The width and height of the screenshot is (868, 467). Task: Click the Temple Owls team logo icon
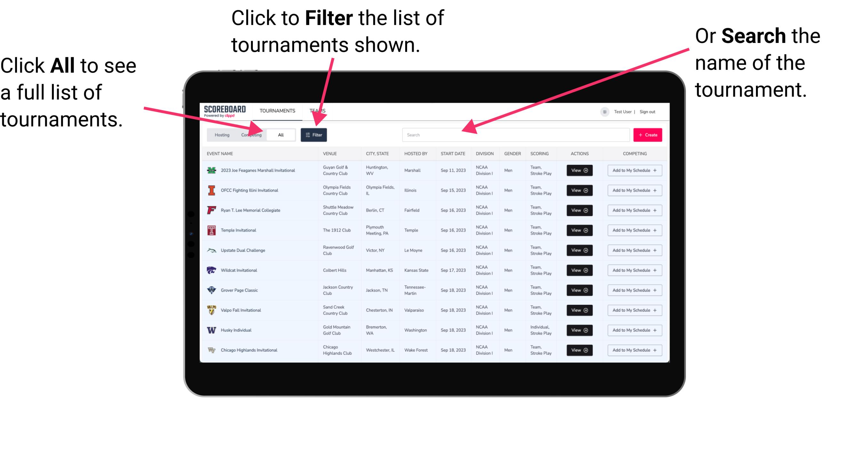tap(212, 230)
